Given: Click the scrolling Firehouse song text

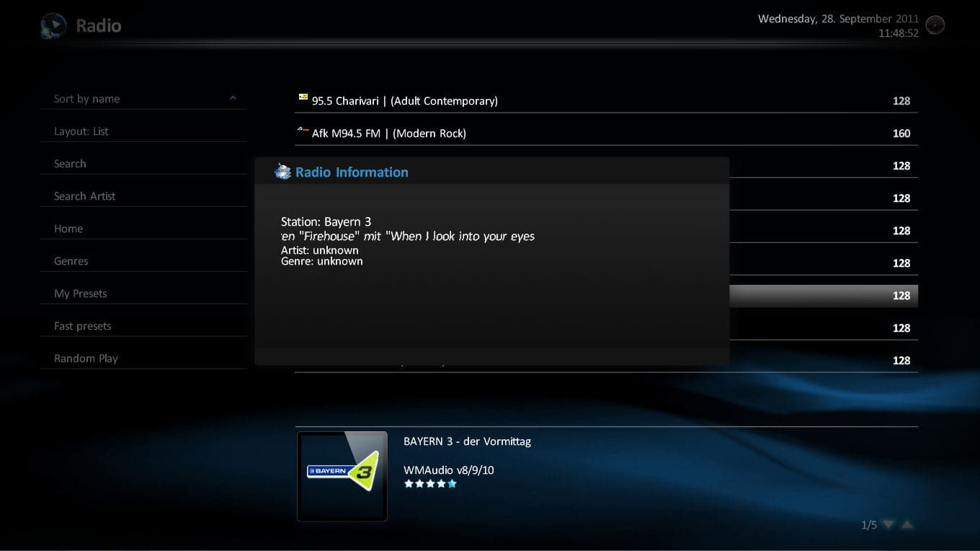Looking at the screenshot, I should [408, 236].
